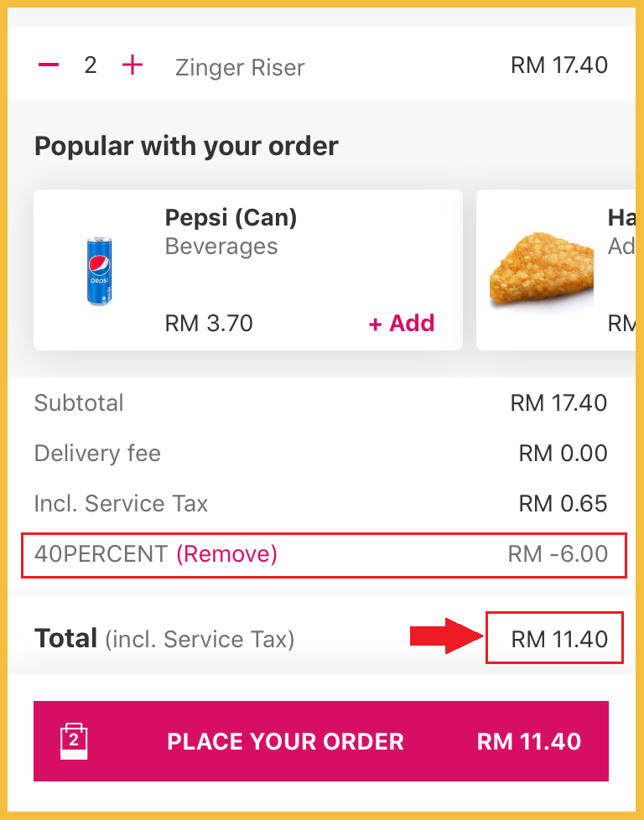Click the Delivery fee row label

[97, 454]
